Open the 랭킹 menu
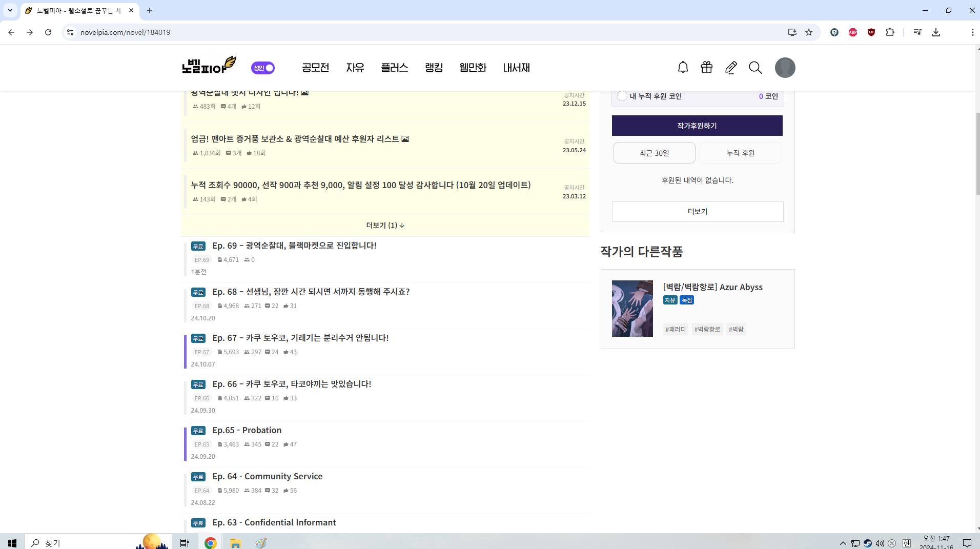980x549 pixels. coord(434,68)
